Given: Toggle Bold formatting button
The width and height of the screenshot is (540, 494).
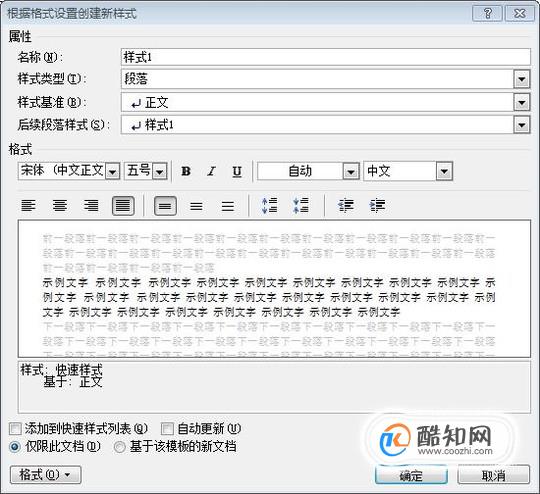Looking at the screenshot, I should (186, 171).
